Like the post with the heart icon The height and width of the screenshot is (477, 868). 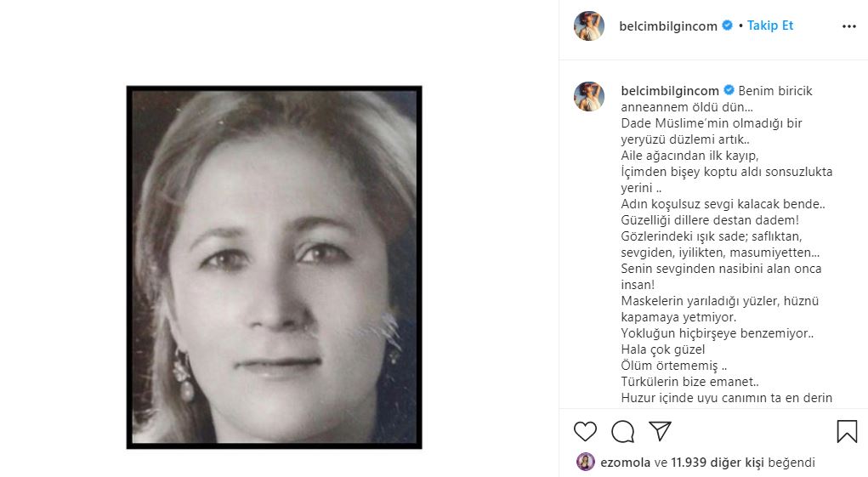(585, 432)
